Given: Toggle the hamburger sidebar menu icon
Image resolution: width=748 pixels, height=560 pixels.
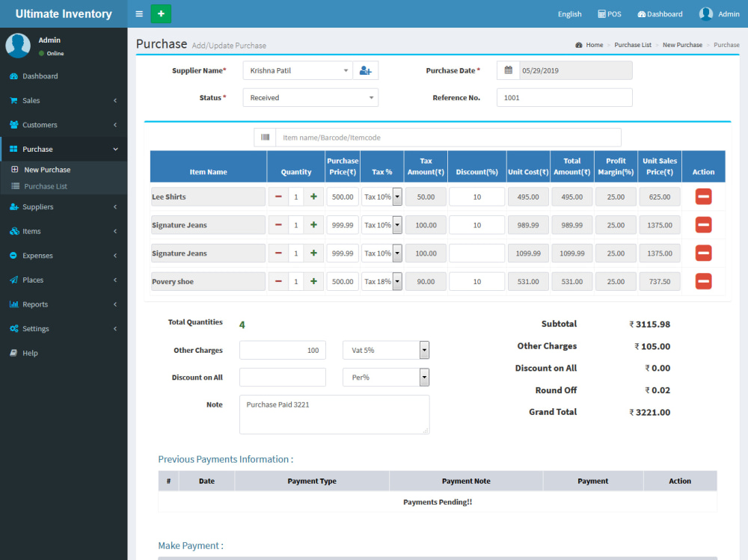Looking at the screenshot, I should coord(139,14).
